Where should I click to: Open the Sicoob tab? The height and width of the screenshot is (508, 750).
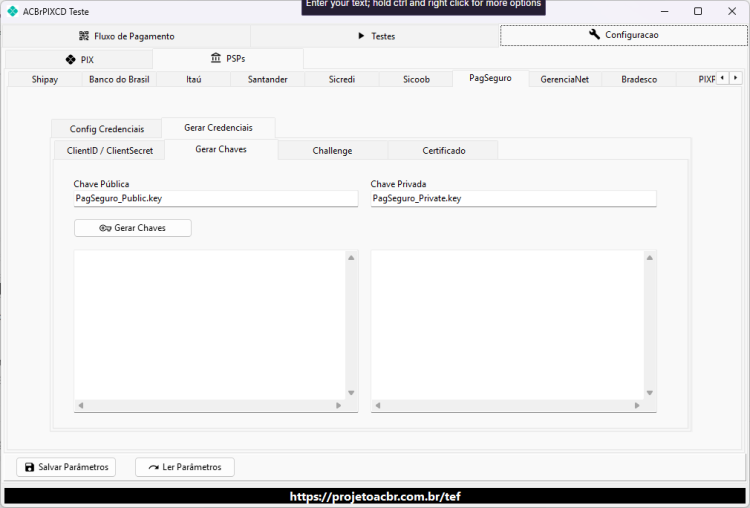[x=416, y=79]
